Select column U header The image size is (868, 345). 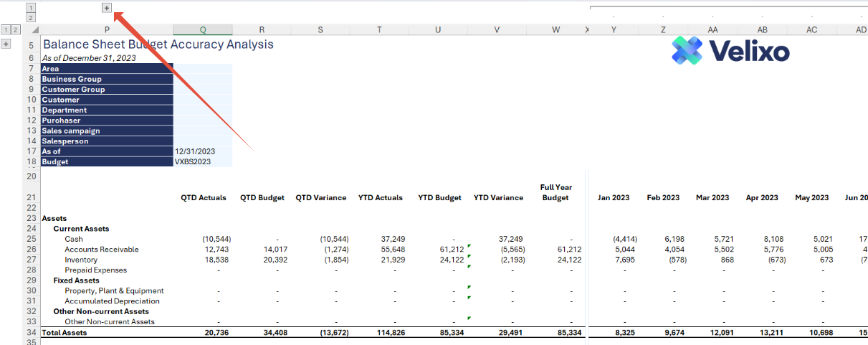coord(438,29)
